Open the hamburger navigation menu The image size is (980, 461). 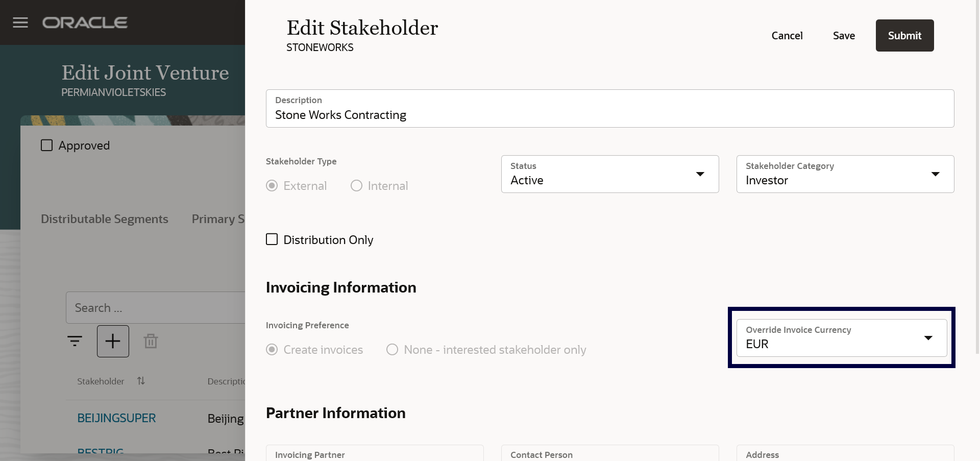[x=20, y=22]
